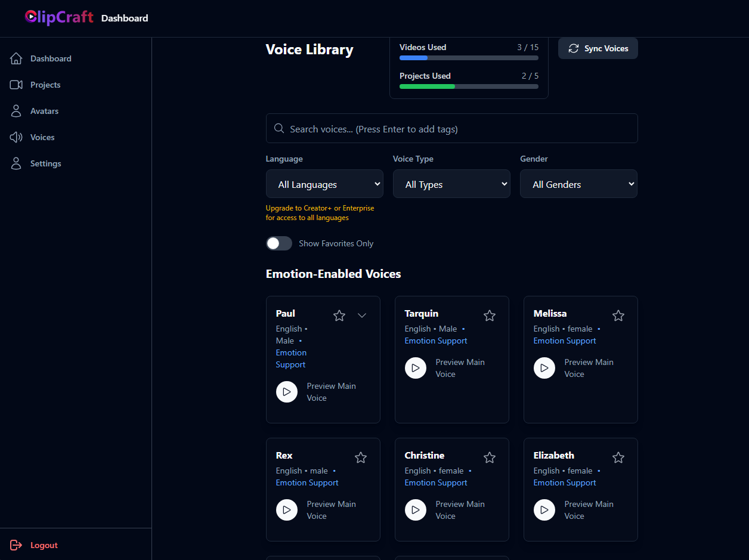Favorite the Elizabeth voice with star
749x560 pixels.
[618, 457]
